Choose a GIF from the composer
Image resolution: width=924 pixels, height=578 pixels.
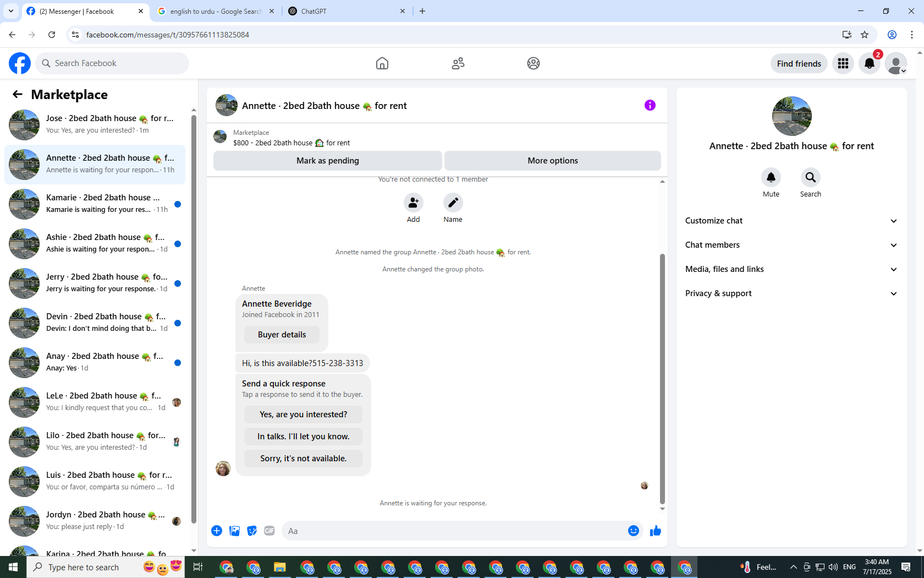click(x=269, y=531)
